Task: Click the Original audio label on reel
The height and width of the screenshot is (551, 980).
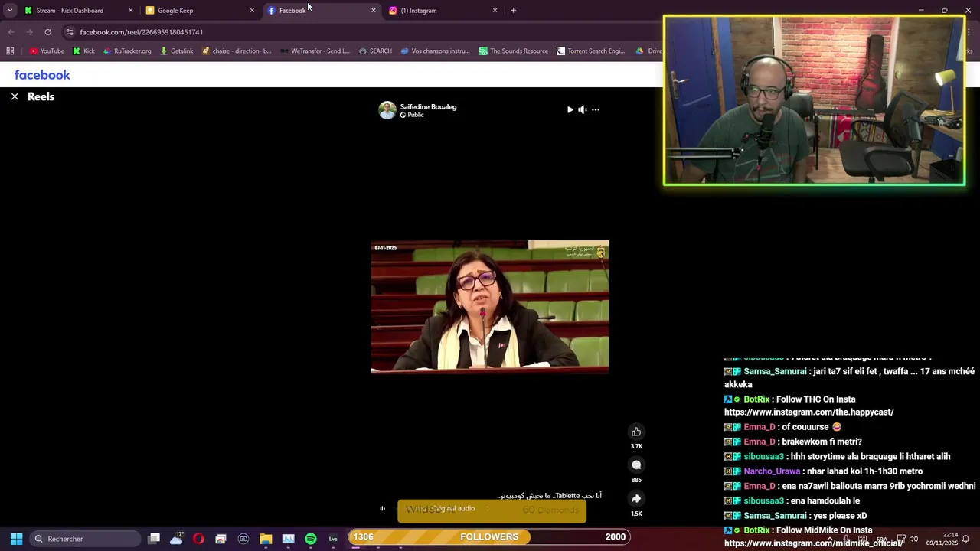Action: pyautogui.click(x=455, y=509)
